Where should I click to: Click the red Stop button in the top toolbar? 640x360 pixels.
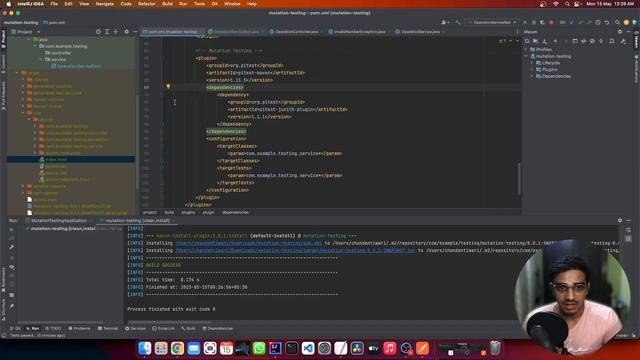551,22
